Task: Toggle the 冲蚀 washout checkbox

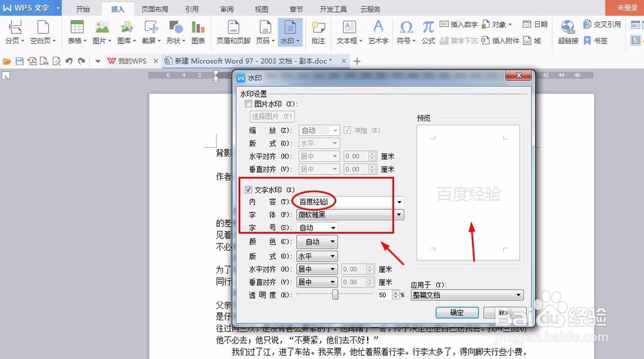Action: click(x=348, y=130)
